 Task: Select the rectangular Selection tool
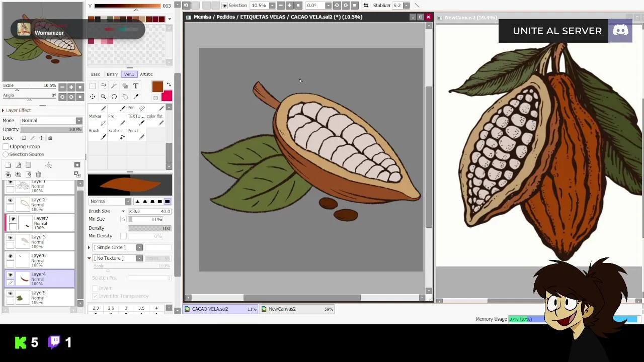coord(93,86)
